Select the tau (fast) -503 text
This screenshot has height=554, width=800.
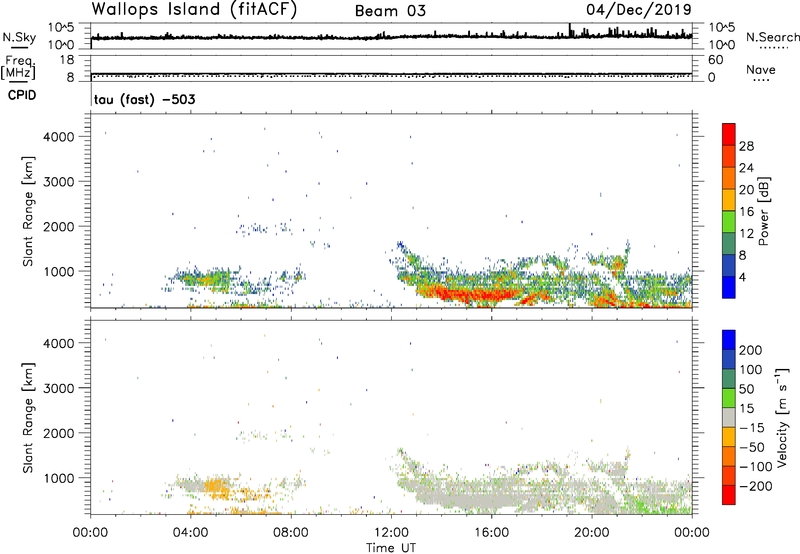(144, 99)
